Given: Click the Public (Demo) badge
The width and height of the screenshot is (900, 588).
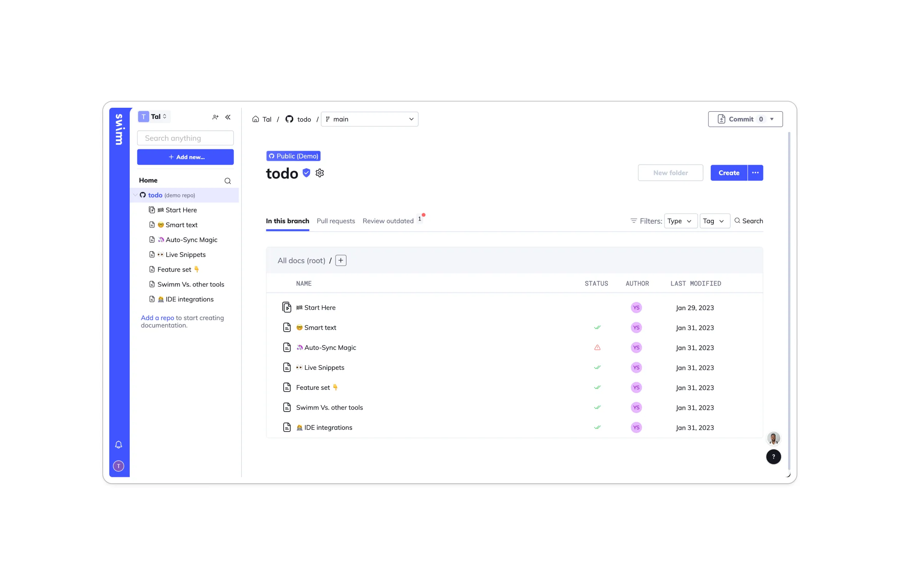Looking at the screenshot, I should click(293, 156).
